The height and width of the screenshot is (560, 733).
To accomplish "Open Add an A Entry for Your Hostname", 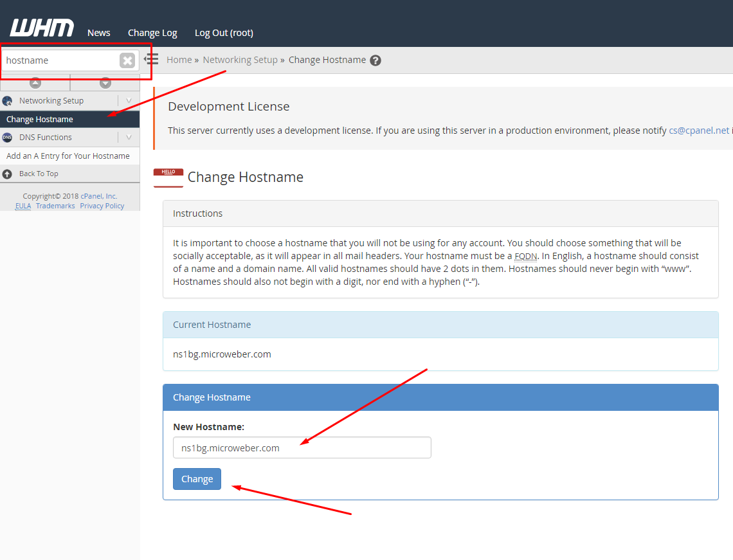I will coord(69,156).
